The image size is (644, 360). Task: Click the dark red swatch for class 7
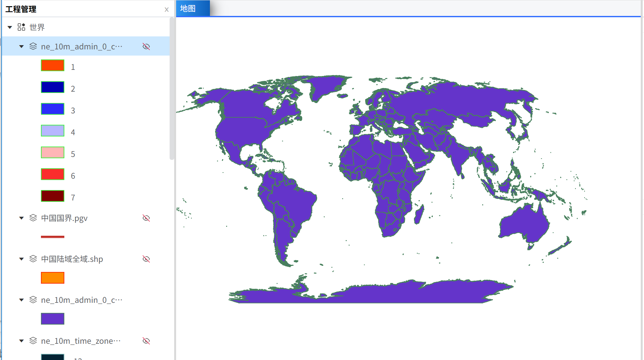pos(53,196)
